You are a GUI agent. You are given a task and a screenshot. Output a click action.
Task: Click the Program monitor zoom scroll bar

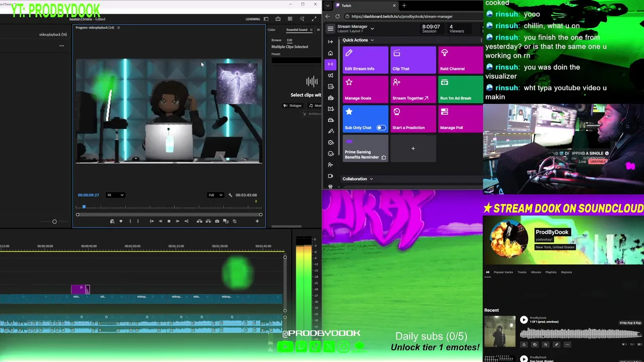coord(169,215)
